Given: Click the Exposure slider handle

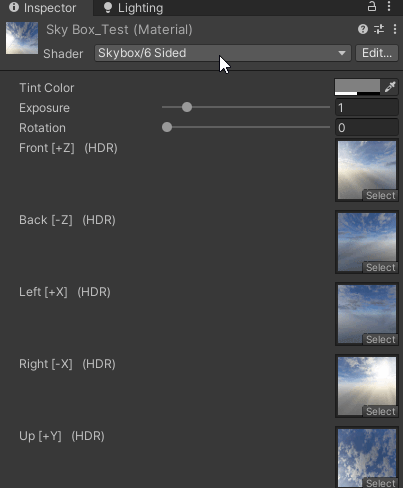Looking at the screenshot, I should [x=187, y=107].
